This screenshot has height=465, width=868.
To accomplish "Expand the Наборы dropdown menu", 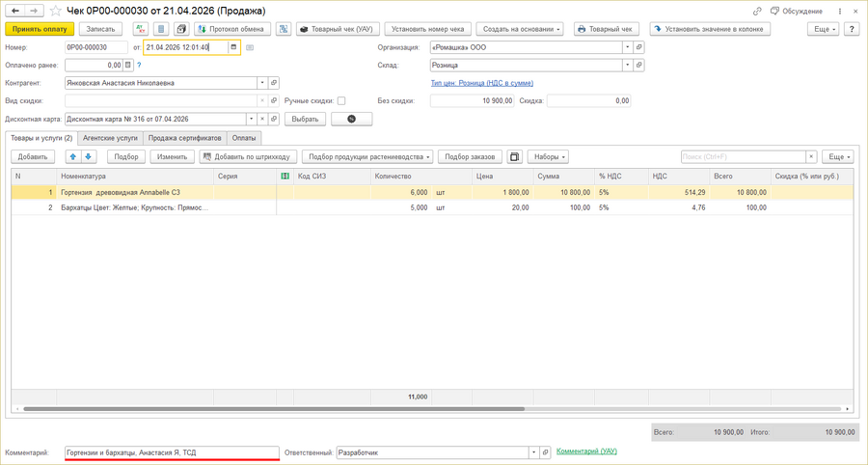I will [547, 156].
